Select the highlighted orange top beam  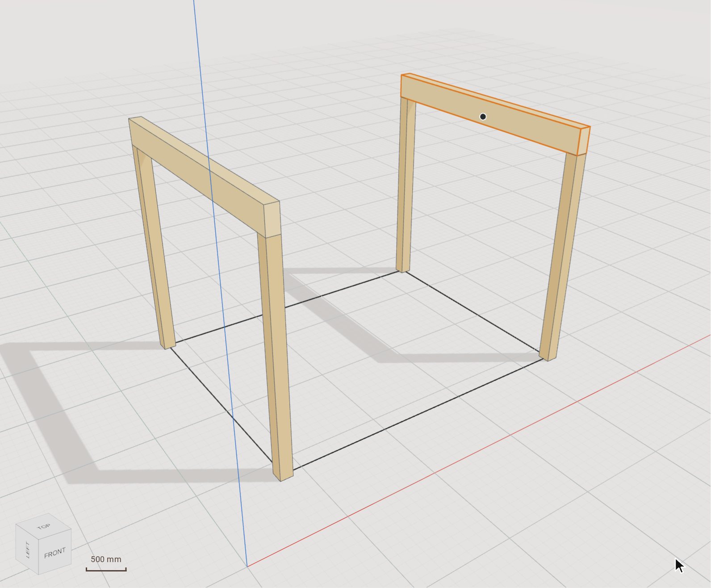point(495,114)
